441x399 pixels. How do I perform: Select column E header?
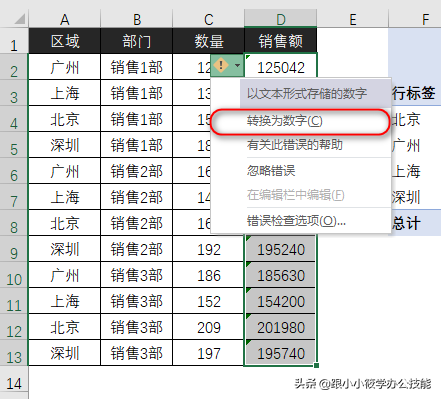[x=353, y=19]
